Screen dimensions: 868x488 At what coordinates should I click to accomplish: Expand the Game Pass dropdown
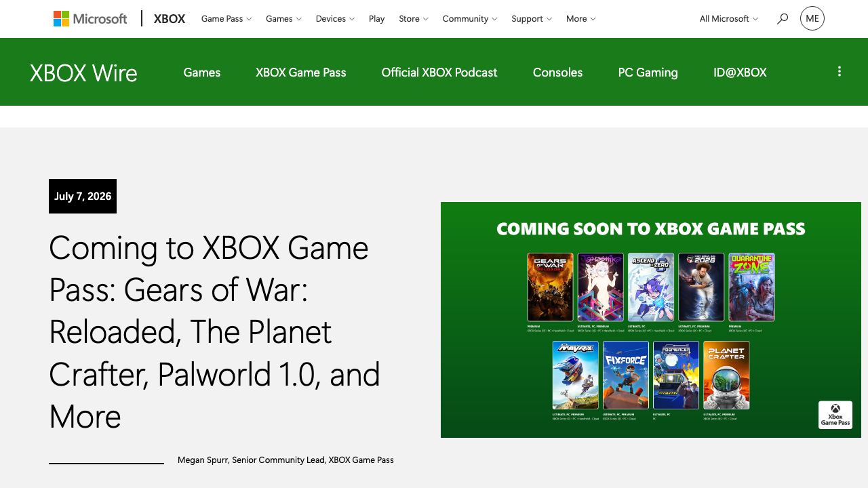pos(226,19)
